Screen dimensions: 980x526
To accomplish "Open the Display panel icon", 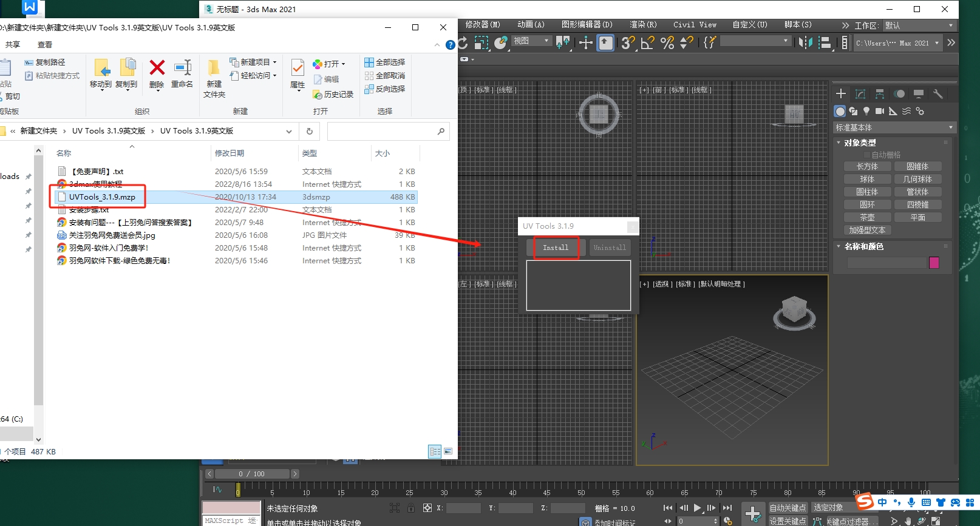I will click(919, 93).
